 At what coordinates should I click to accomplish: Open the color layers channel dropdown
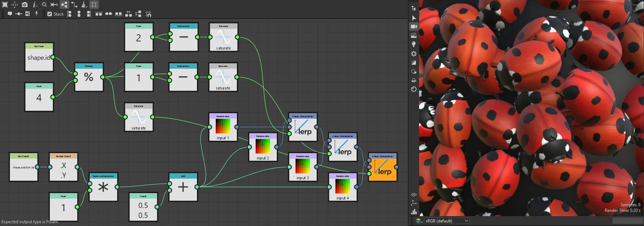pyautogui.click(x=419, y=221)
